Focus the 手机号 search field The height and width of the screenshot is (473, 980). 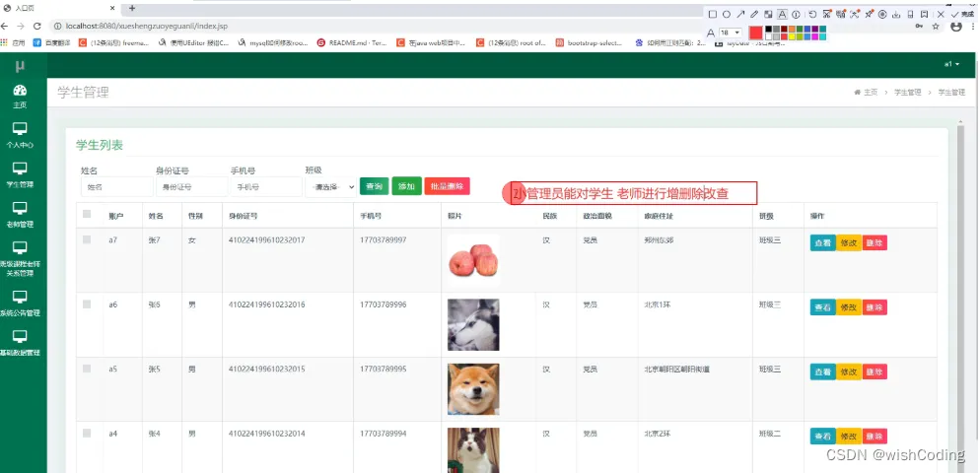click(266, 187)
